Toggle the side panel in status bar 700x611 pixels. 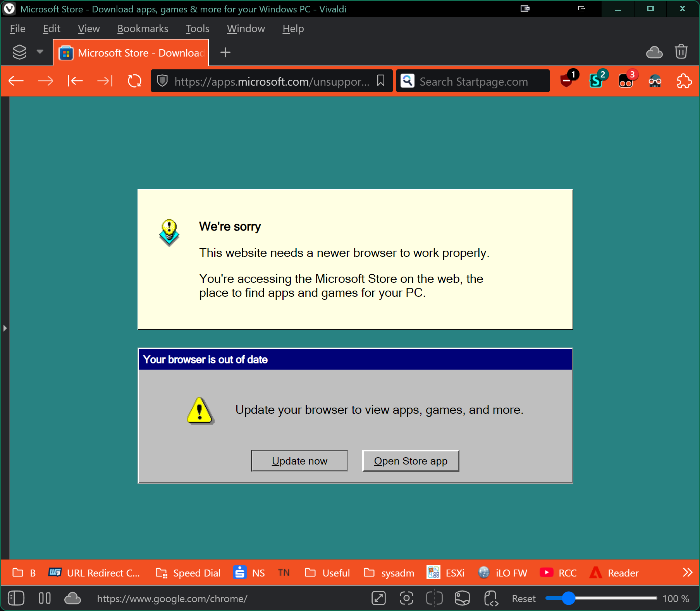click(16, 598)
